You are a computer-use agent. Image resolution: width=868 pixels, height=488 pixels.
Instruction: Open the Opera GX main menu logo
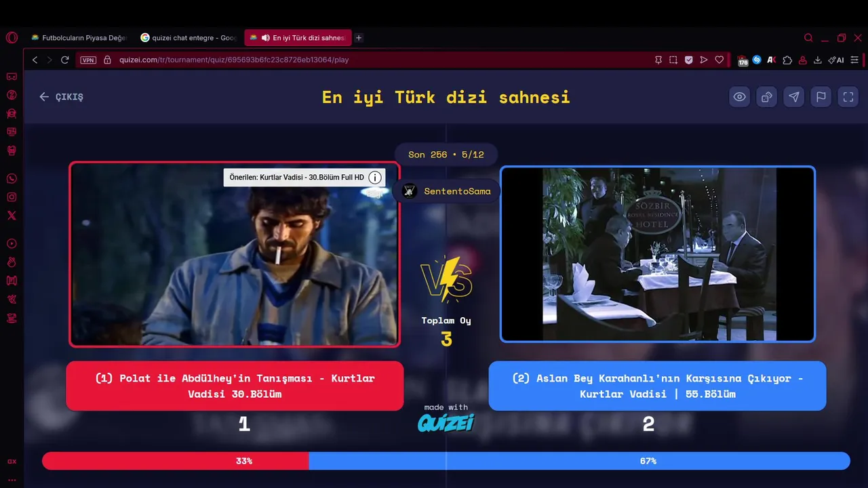tap(12, 38)
